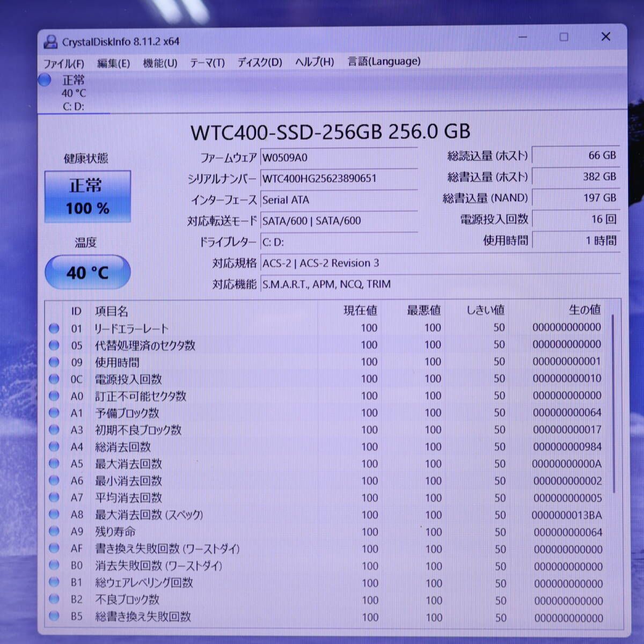Click raw value 000000000984 in 総消去回数 row
This screenshot has height=644, width=644.
pyautogui.click(x=567, y=447)
